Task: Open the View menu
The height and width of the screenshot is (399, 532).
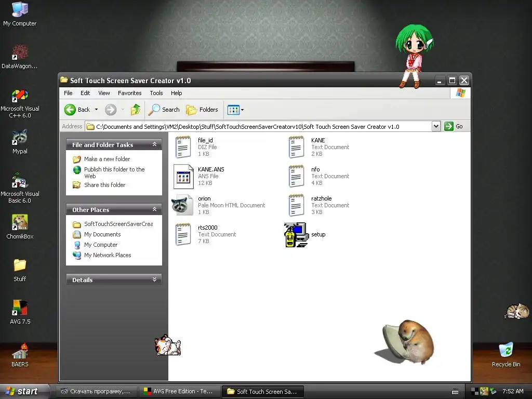Action: click(x=104, y=93)
